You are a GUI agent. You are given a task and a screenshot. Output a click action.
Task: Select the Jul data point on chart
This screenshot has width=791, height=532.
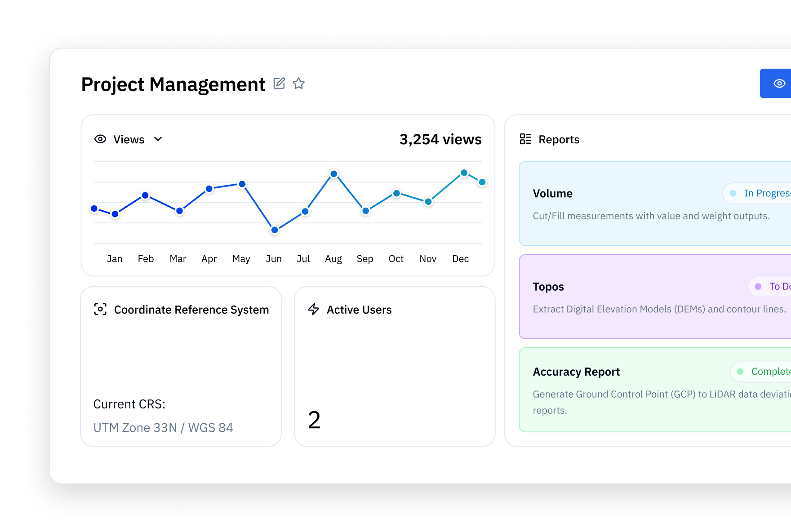coord(305,211)
